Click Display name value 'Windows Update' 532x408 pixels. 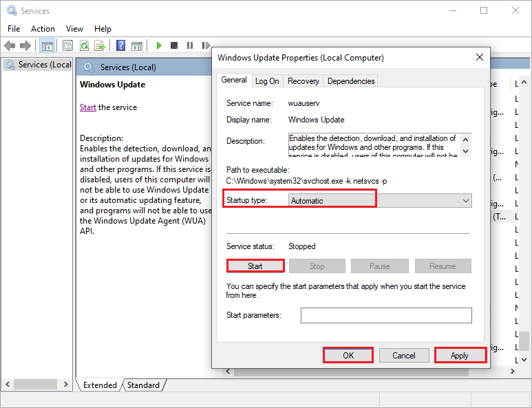[316, 120]
